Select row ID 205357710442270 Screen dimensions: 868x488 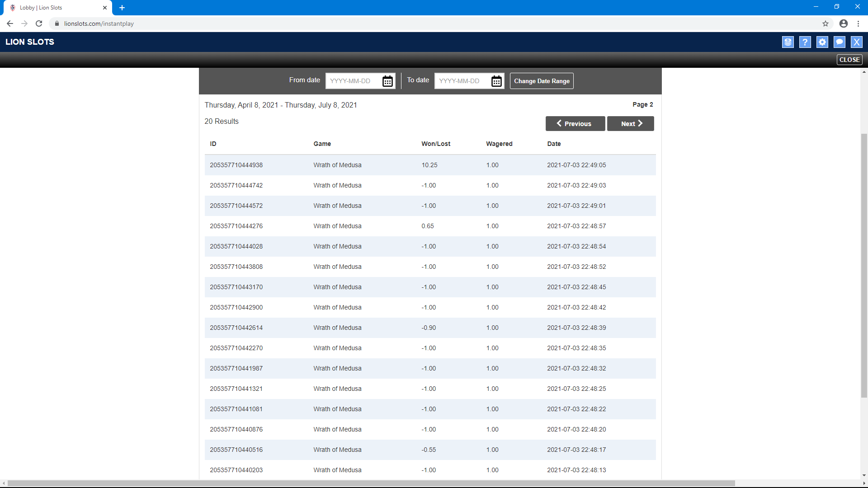point(430,348)
